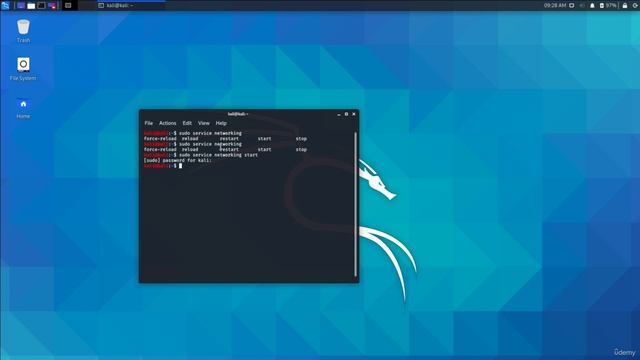Click the terminal vertical scrollbar
This screenshot has width=640, height=360.
(x=356, y=204)
